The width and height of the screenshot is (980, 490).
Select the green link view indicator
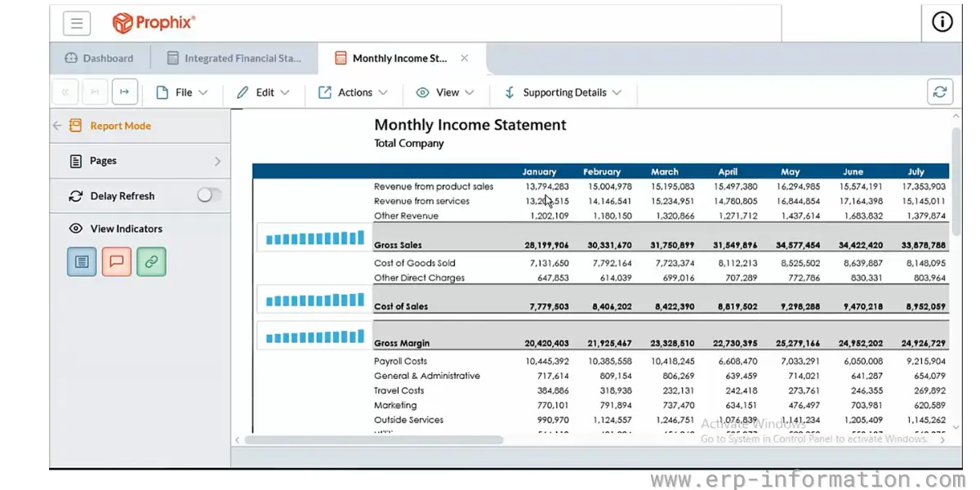coord(151,261)
